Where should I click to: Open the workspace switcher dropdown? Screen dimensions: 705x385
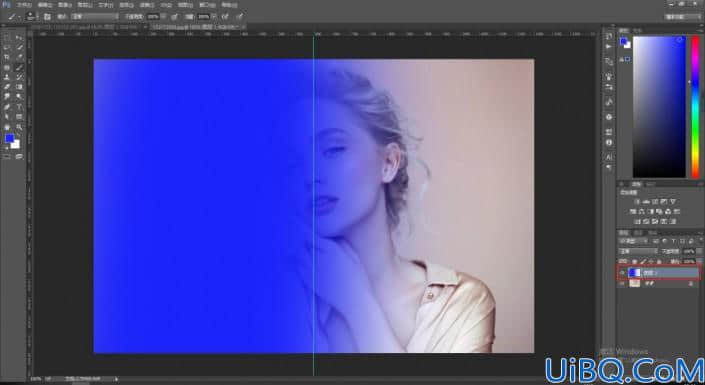click(x=683, y=17)
